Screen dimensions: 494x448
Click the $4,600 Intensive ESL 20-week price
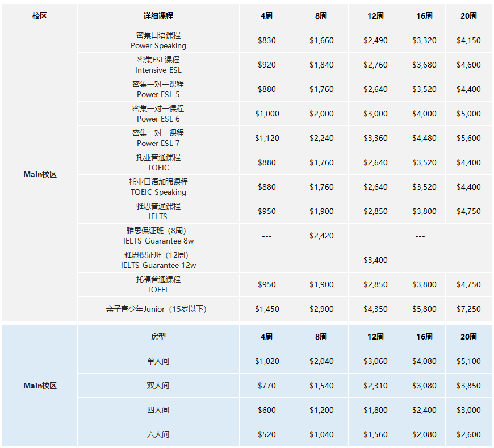468,65
